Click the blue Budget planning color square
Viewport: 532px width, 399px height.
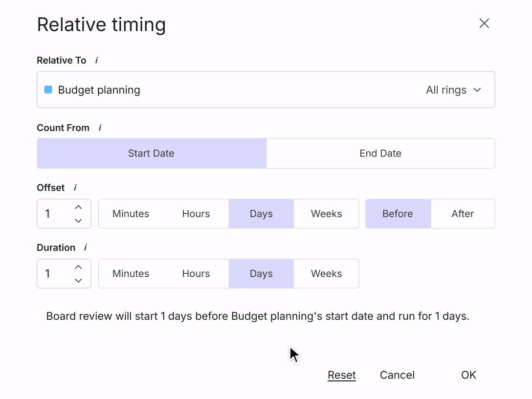(48, 89)
